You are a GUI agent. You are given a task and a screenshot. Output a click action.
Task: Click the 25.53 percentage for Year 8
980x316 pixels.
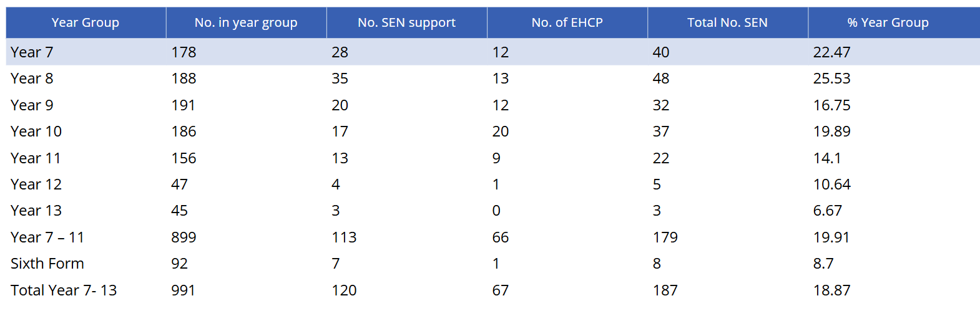(x=831, y=79)
